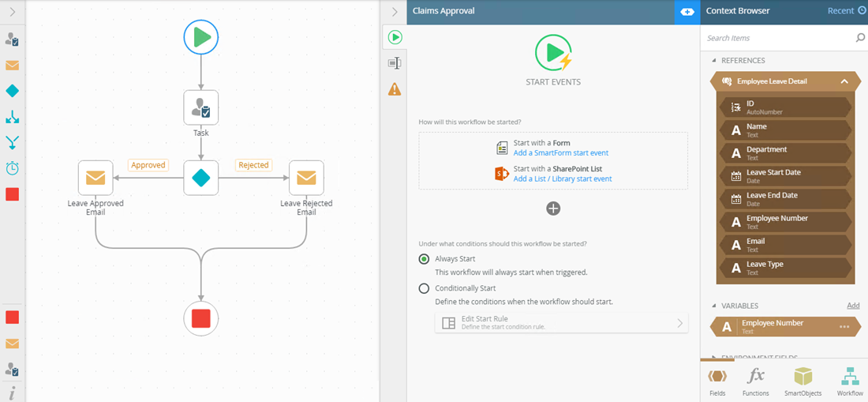This screenshot has width=868, height=402.
Task: Switch to SmartObjects tab
Action: (x=803, y=381)
